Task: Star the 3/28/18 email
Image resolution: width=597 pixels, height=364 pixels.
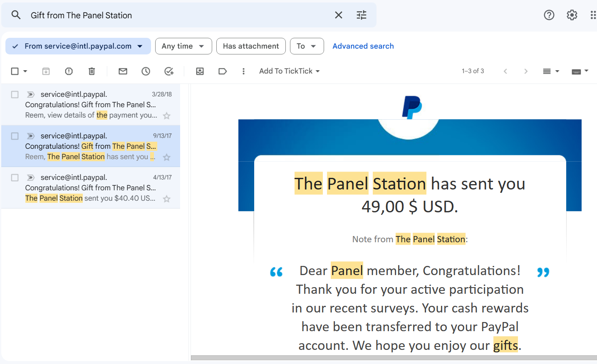Action: [167, 116]
